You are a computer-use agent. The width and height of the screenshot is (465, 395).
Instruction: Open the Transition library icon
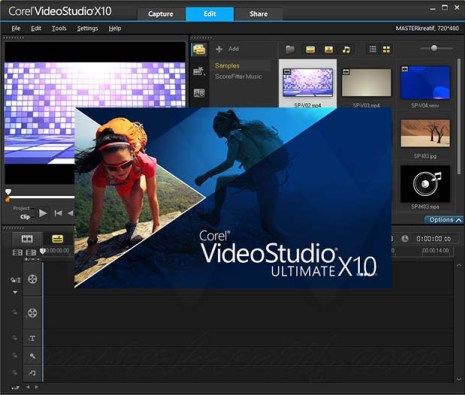point(199,93)
